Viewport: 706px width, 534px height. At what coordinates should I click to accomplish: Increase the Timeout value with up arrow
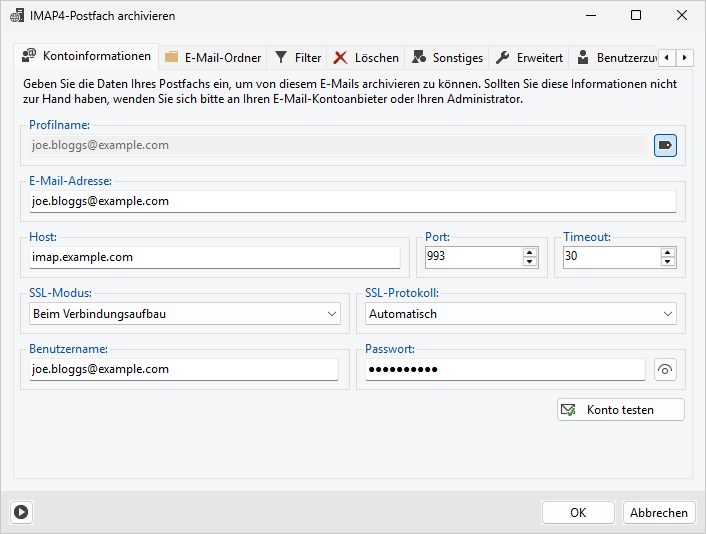[668, 252]
